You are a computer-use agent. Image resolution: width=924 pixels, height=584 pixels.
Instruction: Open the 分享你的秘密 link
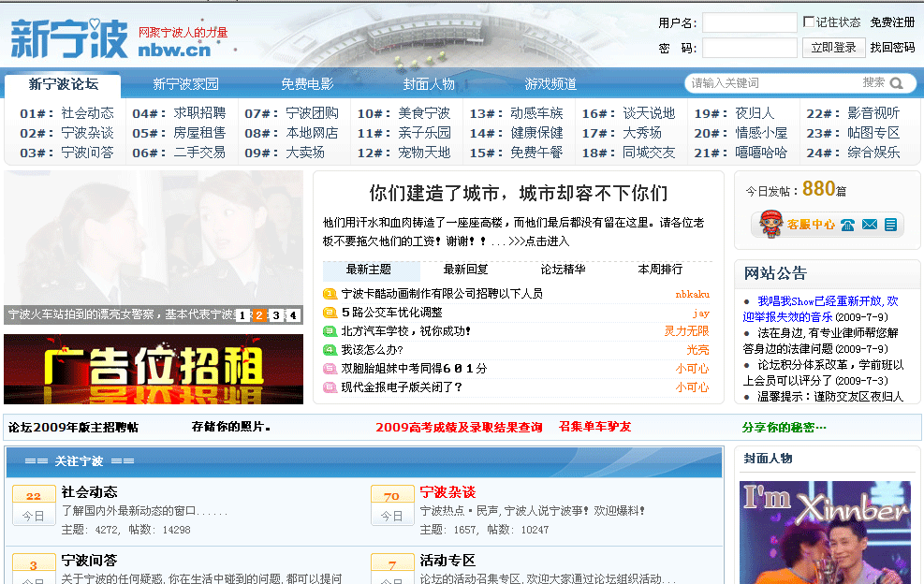tap(784, 428)
